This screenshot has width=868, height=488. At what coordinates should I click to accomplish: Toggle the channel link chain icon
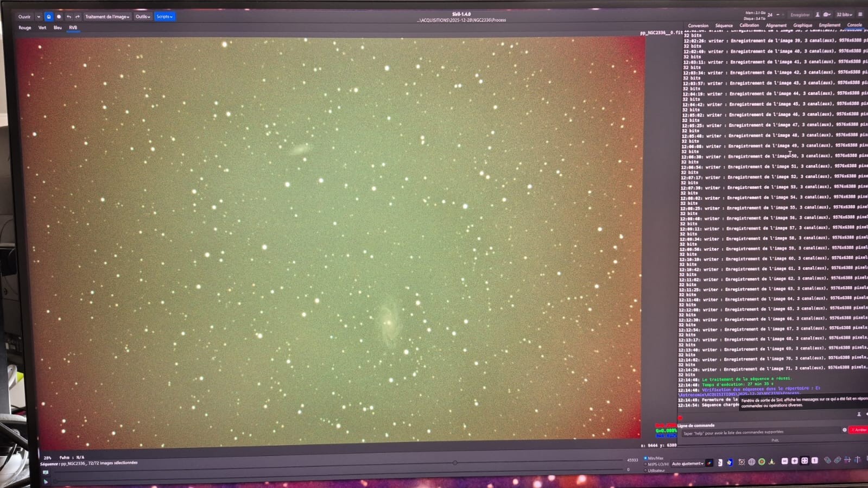tap(709, 463)
